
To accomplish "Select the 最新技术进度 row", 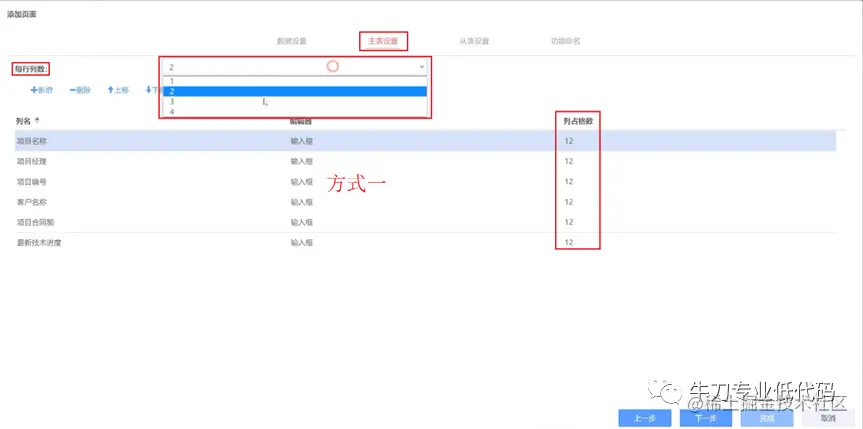I will pyautogui.click(x=425, y=242).
